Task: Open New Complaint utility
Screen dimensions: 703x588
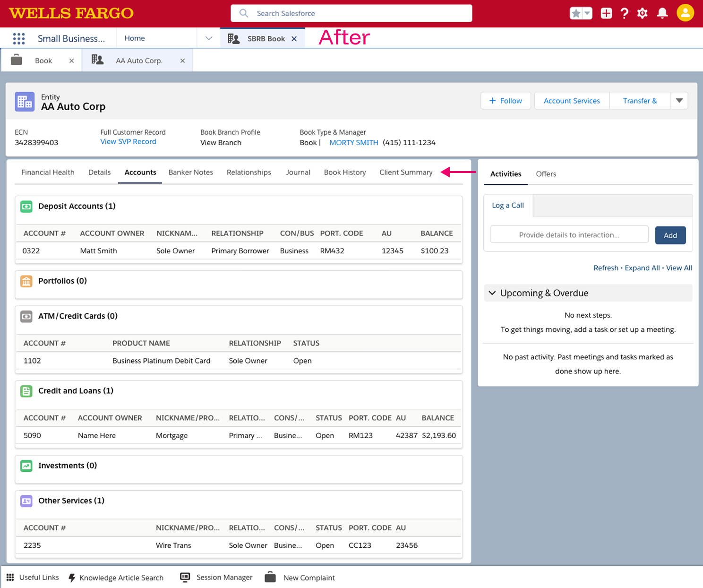Action: pos(300,577)
